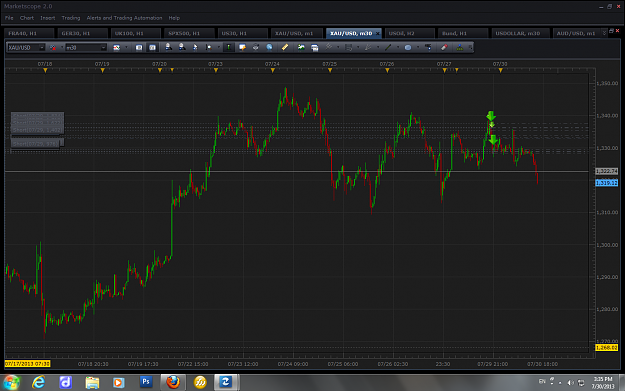Click the chart template icon

348,47
